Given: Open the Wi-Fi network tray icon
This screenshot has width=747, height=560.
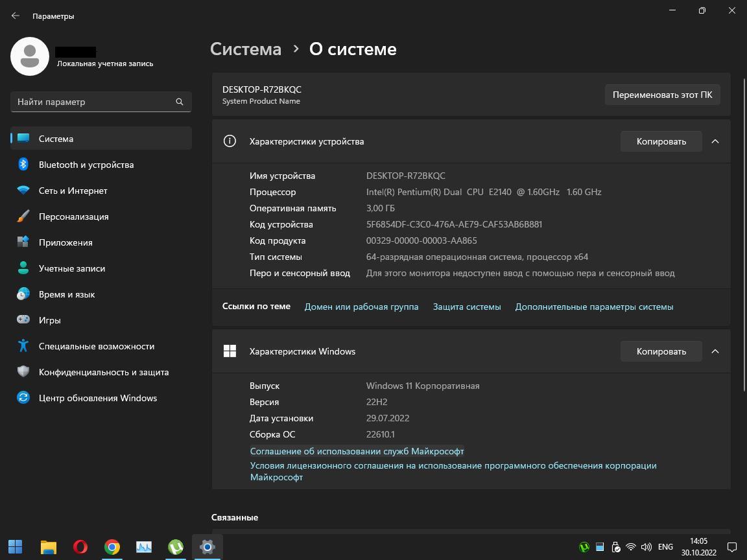Looking at the screenshot, I should point(631,547).
